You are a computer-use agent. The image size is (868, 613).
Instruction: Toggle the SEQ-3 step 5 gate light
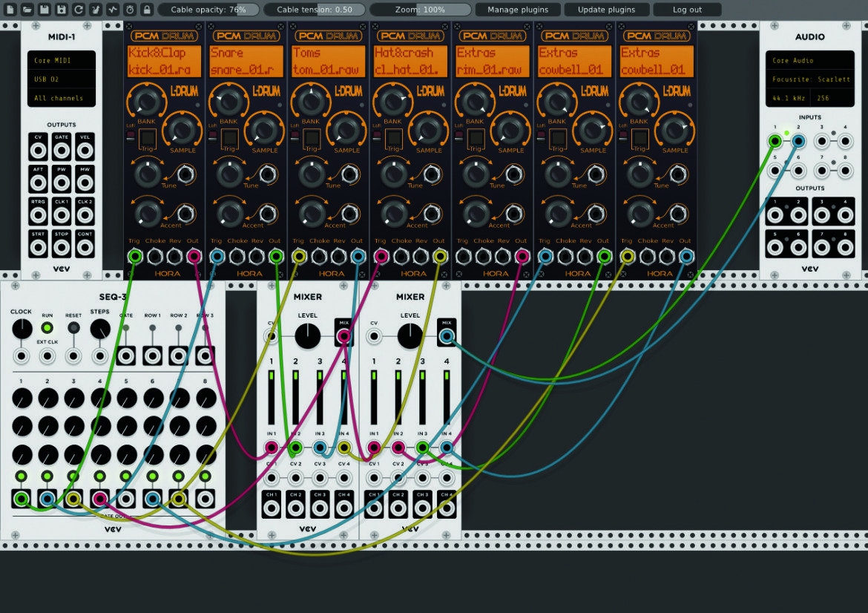(125, 476)
